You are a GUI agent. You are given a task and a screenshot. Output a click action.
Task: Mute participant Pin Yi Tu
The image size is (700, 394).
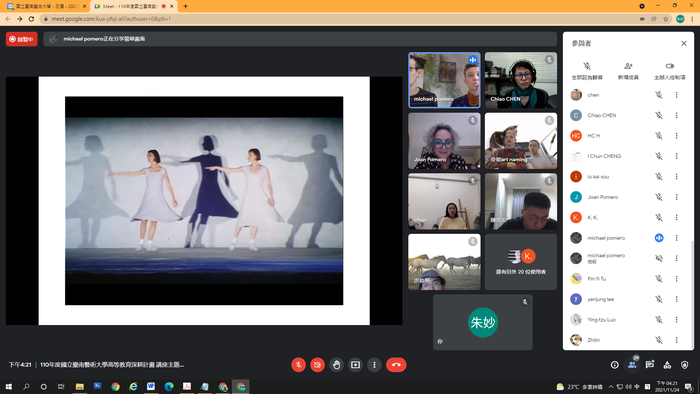click(x=658, y=278)
